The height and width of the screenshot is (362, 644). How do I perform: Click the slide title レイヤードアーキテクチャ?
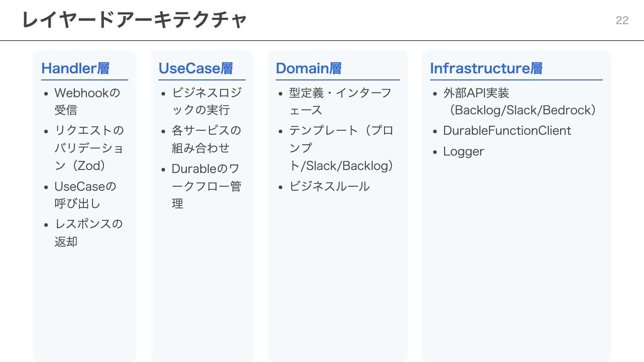coord(134,20)
